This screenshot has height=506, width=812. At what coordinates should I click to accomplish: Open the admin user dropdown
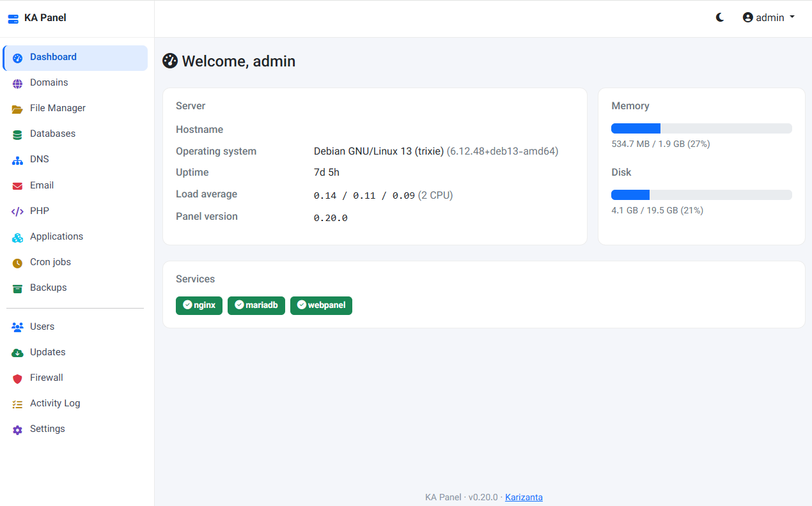click(x=769, y=18)
